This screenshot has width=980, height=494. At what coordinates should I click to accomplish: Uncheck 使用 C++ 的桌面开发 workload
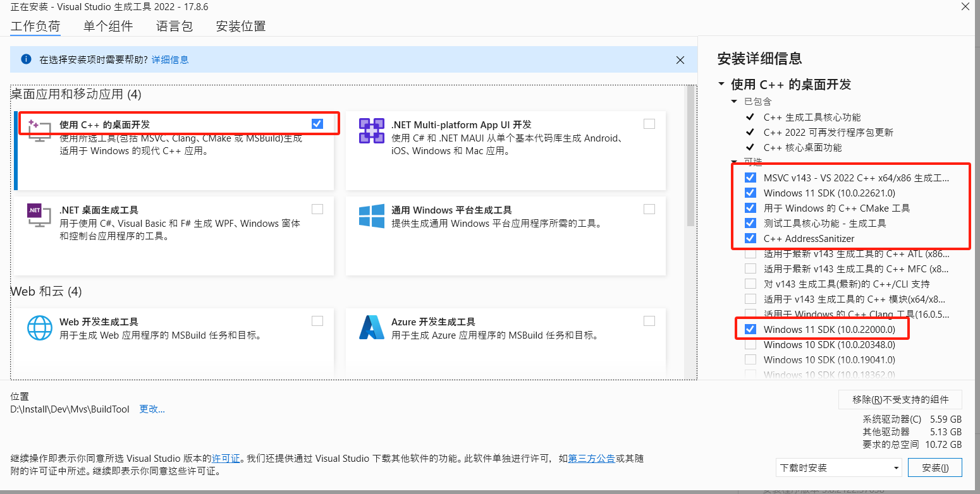pos(317,124)
